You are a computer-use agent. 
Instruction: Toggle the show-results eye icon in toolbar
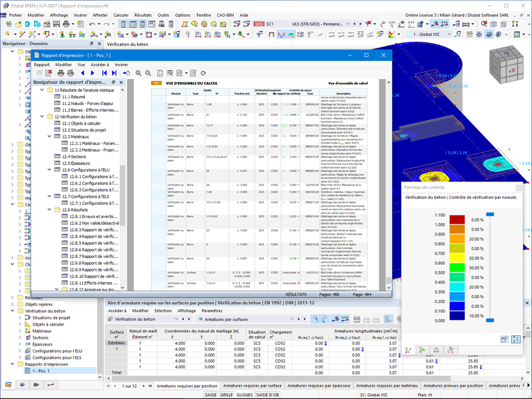[435, 24]
